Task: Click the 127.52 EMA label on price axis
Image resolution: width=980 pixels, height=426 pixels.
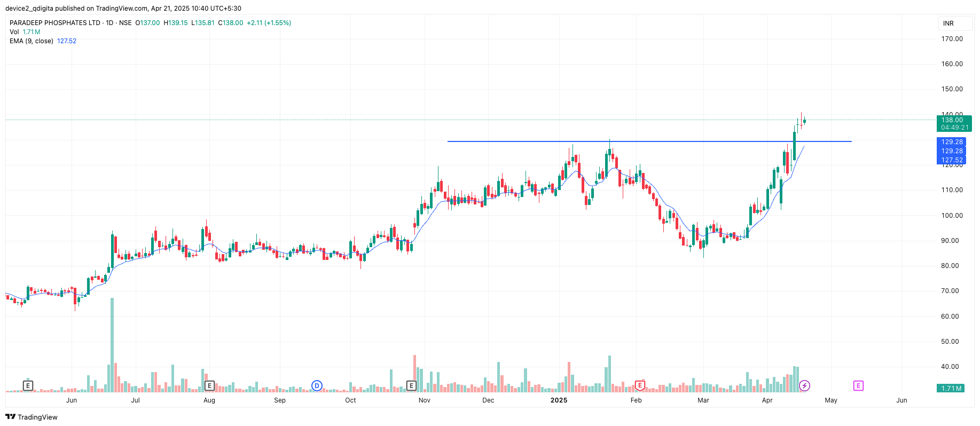Action: [952, 160]
